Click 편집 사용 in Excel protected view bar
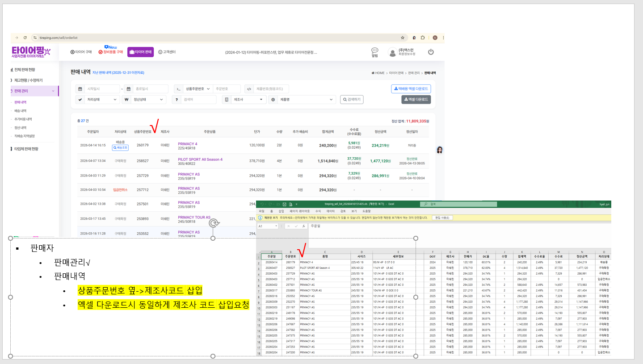 443,218
